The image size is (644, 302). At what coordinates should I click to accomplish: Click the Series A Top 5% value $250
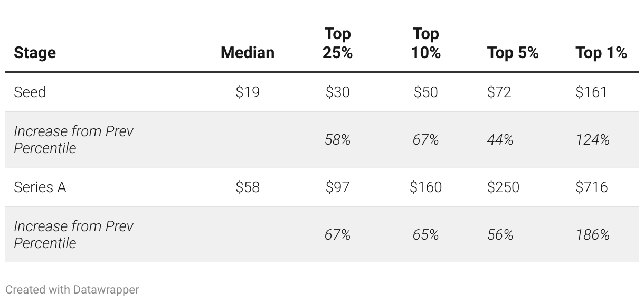[503, 187]
